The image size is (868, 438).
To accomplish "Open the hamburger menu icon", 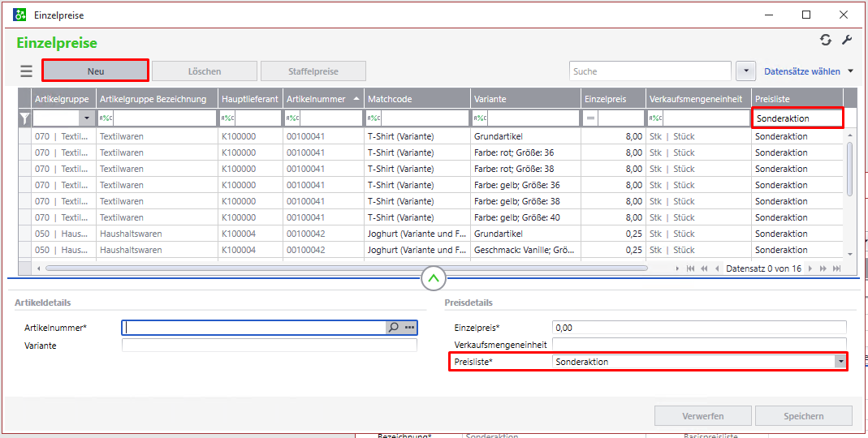I will click(x=26, y=71).
